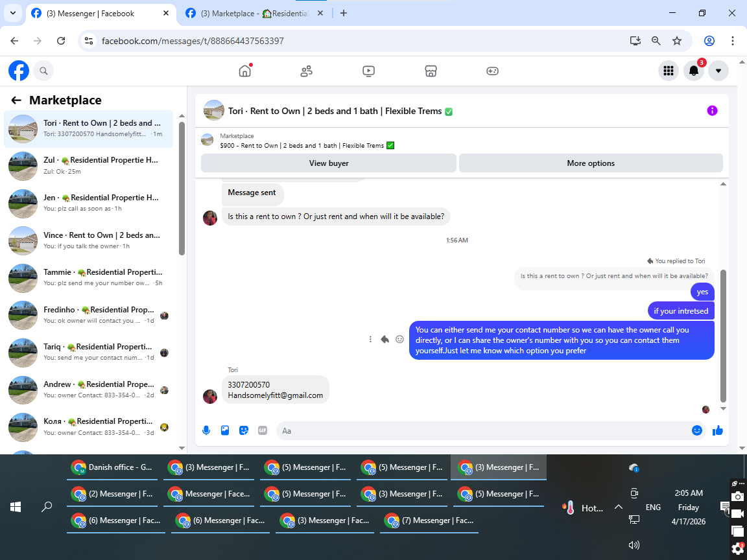Go to the Home feed icon

(x=245, y=71)
